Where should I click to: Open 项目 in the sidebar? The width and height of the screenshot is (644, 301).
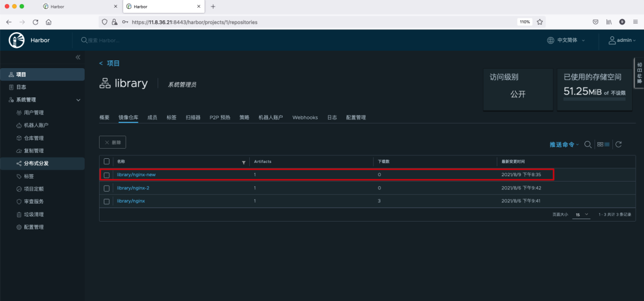42,75
